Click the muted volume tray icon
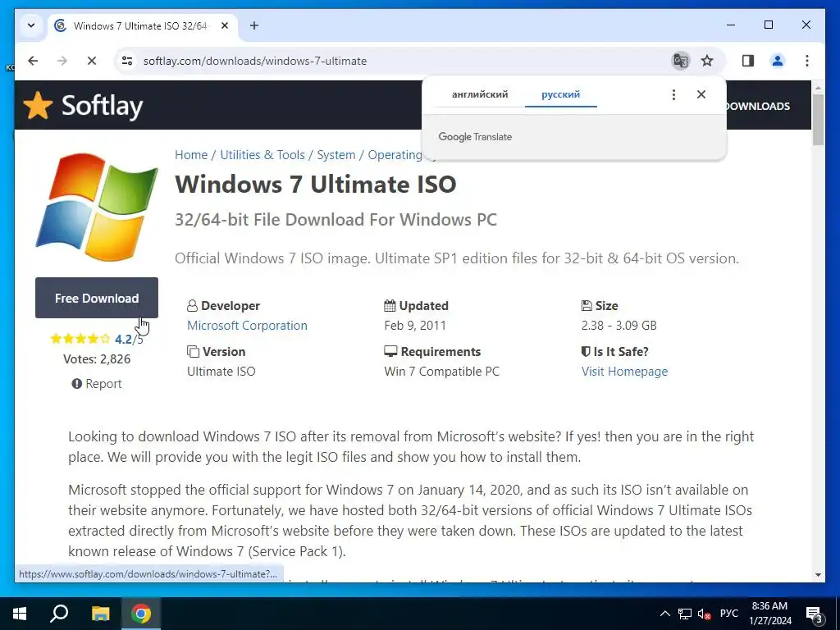Screen dimensions: 840x630 704,614
